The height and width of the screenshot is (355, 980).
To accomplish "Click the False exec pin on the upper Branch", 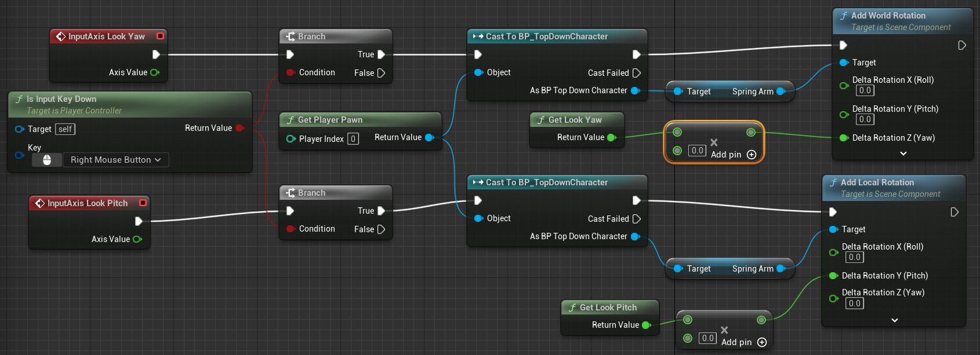I will pyautogui.click(x=381, y=73).
